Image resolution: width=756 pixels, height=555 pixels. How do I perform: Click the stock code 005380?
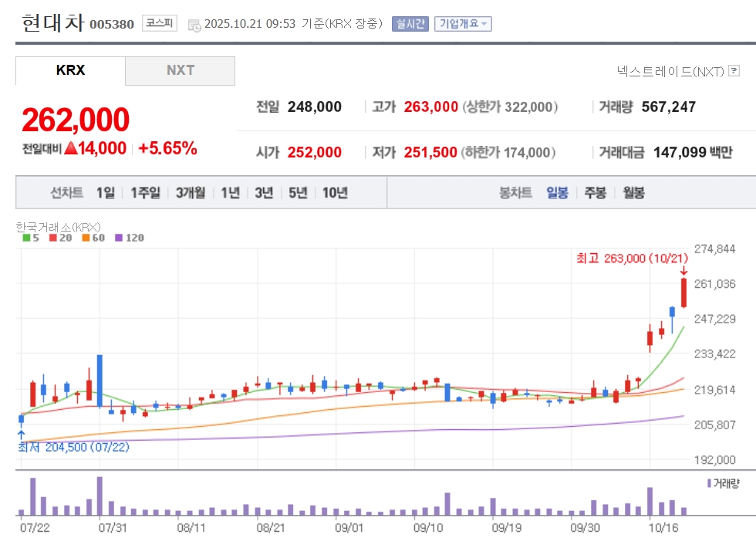112,24
